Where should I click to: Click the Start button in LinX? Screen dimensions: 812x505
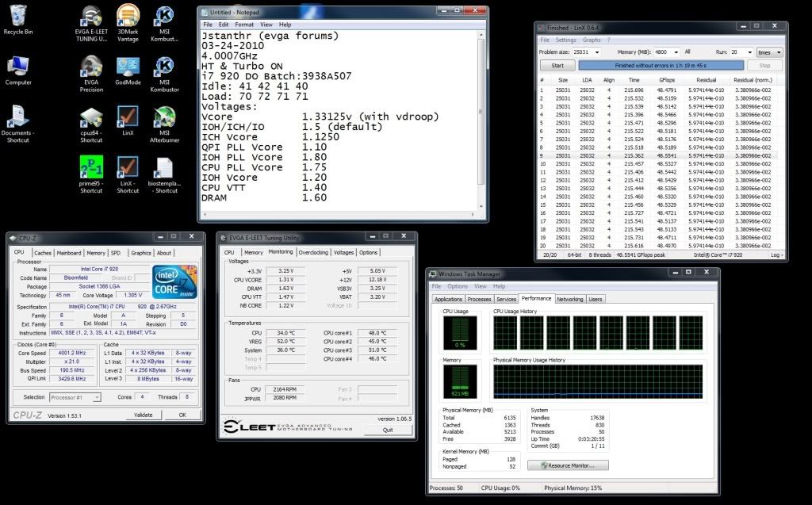pyautogui.click(x=557, y=66)
